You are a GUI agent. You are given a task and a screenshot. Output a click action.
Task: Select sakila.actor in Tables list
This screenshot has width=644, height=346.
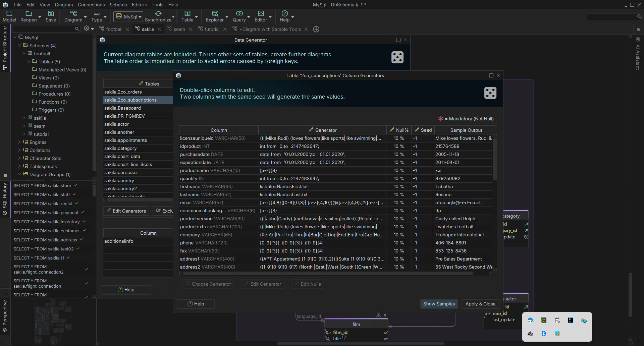pyautogui.click(x=116, y=124)
